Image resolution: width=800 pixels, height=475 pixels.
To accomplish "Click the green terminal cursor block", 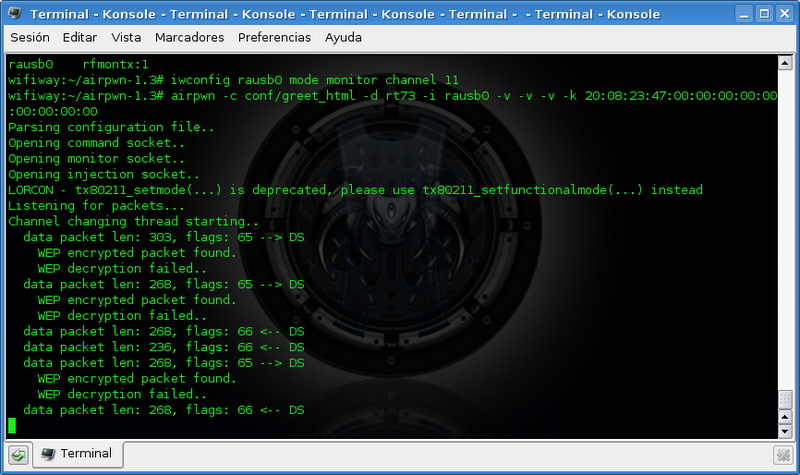I will click(x=12, y=425).
